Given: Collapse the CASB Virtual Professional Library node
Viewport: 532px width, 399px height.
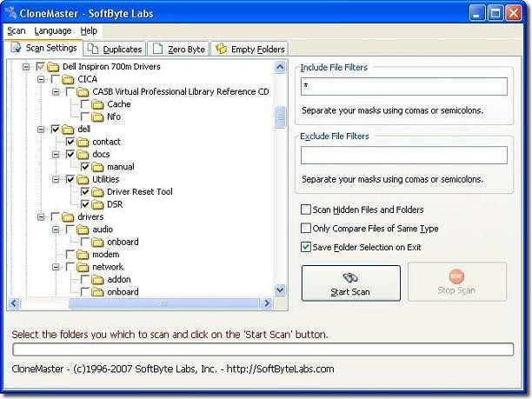Looking at the screenshot, I should [56, 91].
